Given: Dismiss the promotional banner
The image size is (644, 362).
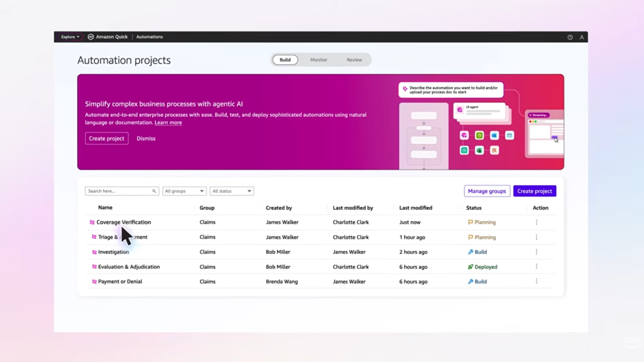Looking at the screenshot, I should [x=146, y=138].
